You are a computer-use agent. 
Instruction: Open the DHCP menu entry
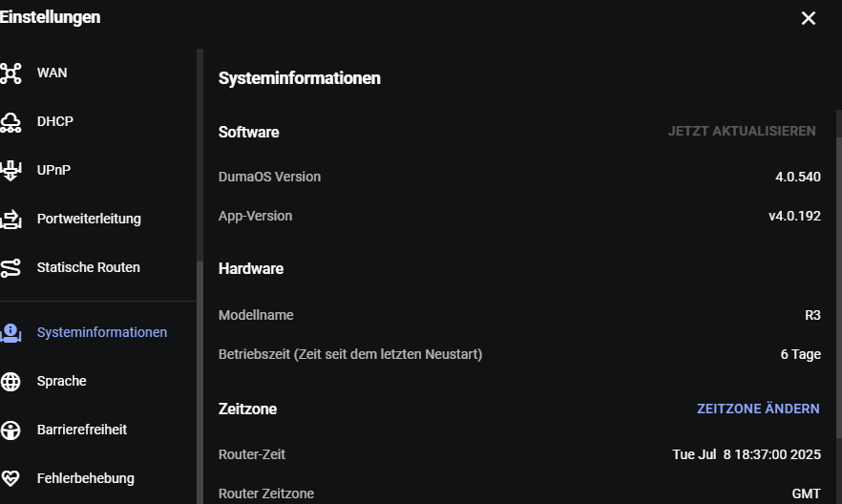coord(54,122)
